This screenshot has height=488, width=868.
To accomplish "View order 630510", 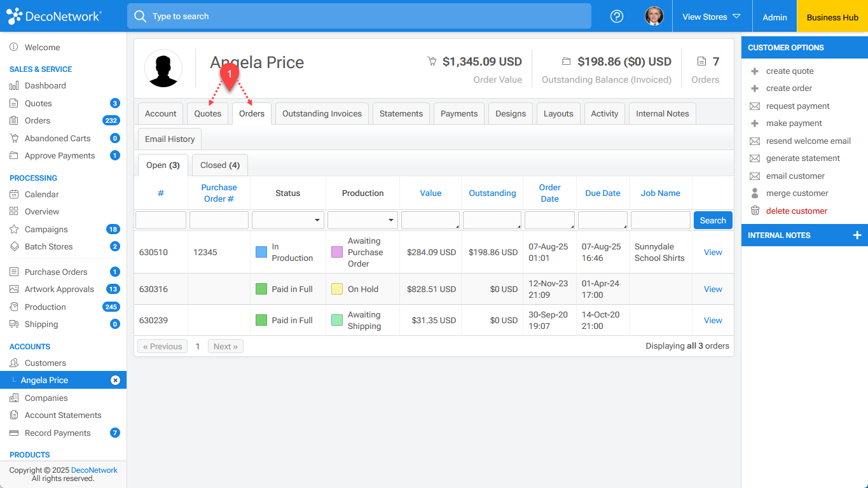I will (x=713, y=252).
